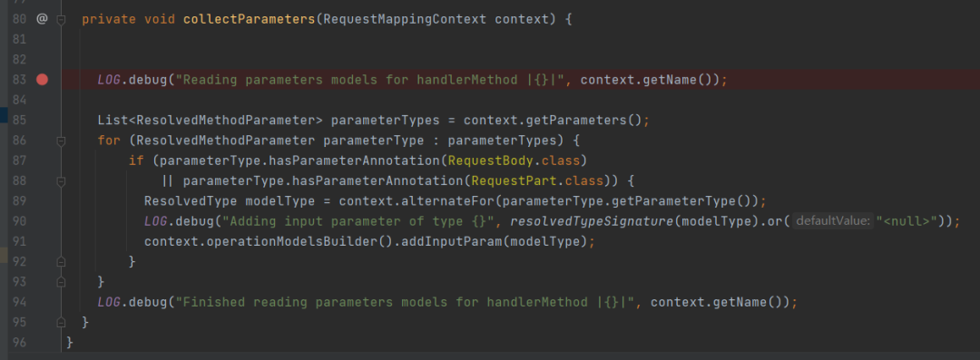Viewport: 980px width, 360px height.
Task: Collapse the collectParameters method fold marker
Action: point(61,19)
